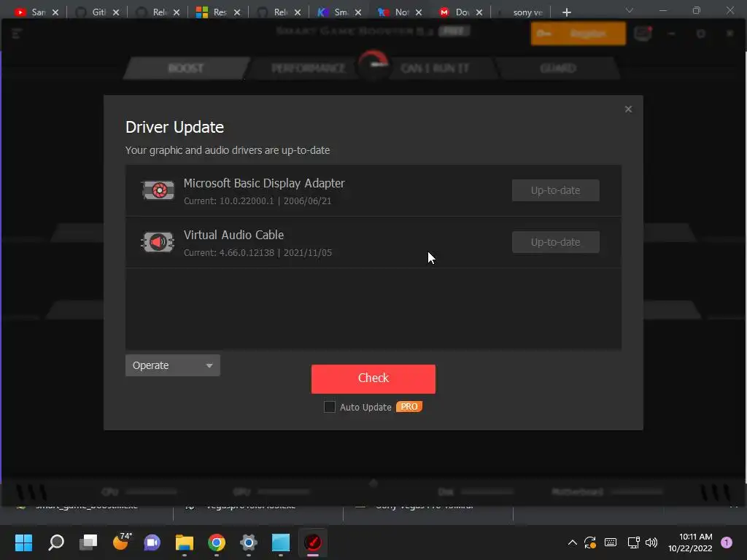Open Settings gear on the taskbar
Image resolution: width=747 pixels, height=560 pixels.
click(249, 542)
